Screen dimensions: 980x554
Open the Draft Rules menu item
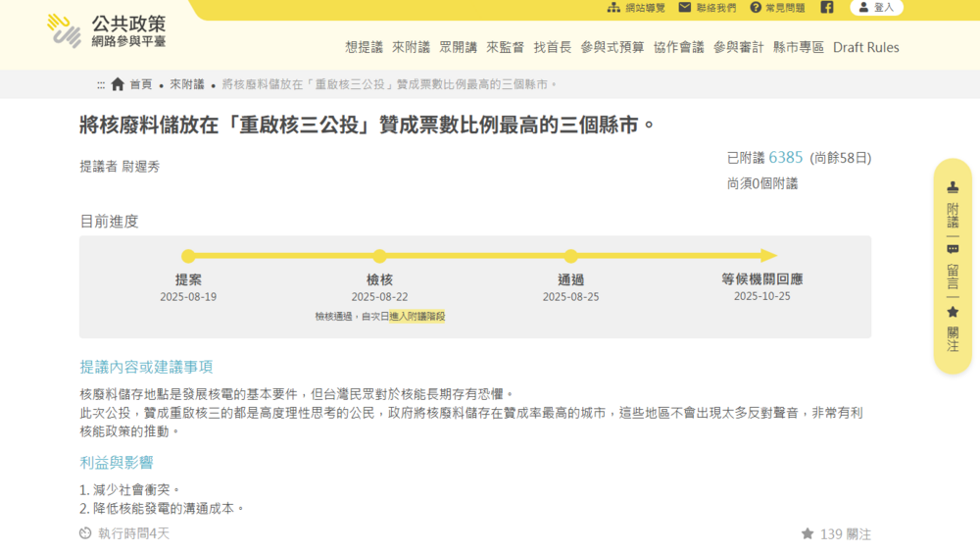pos(866,47)
